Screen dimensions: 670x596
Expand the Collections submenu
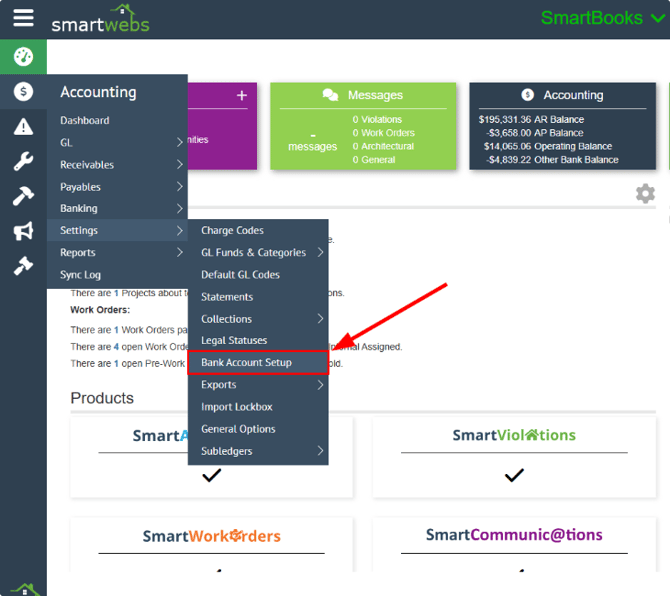tap(321, 319)
